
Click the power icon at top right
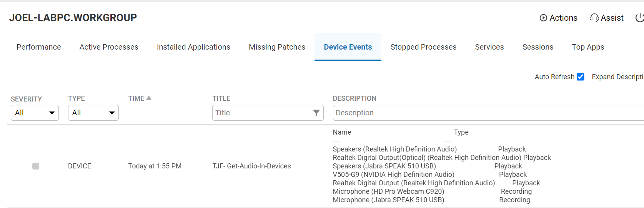639,18
